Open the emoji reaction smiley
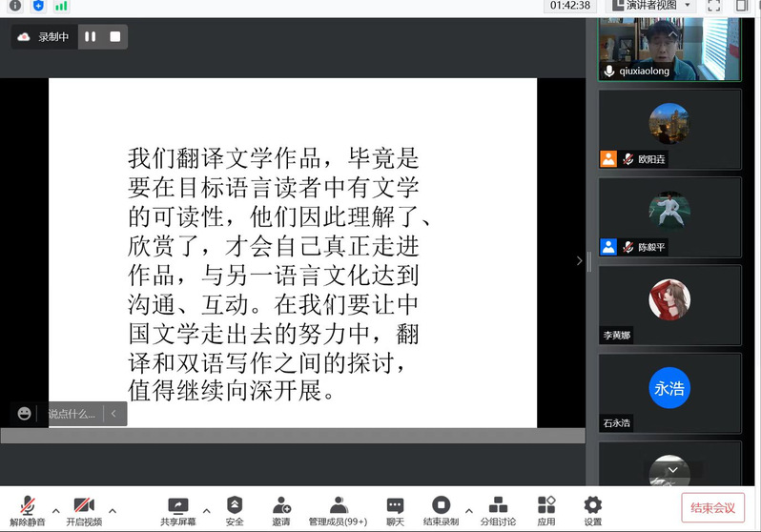761x532 pixels. pos(24,414)
